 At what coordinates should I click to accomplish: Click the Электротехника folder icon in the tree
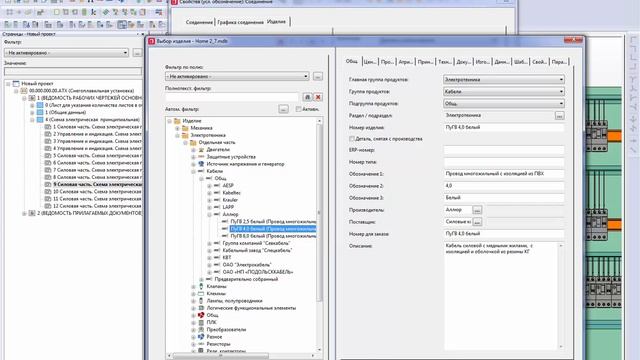(x=185, y=135)
